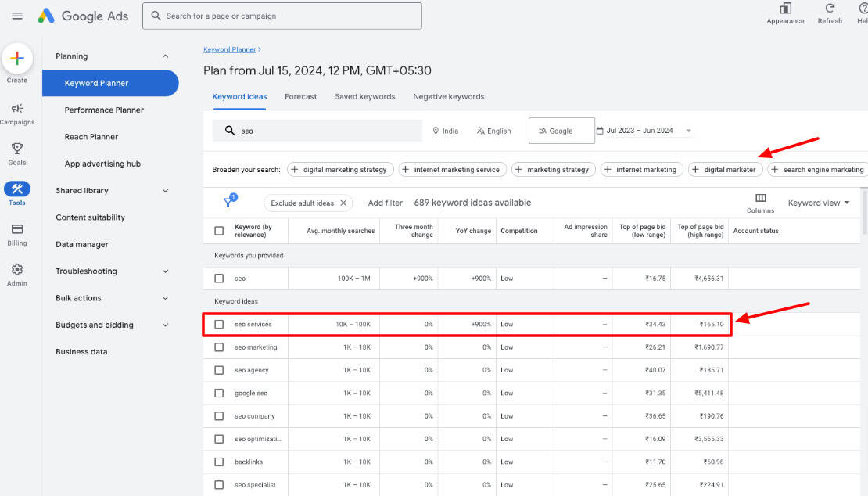Click the Create plus button
This screenshot has width=868, height=496.
click(17, 59)
